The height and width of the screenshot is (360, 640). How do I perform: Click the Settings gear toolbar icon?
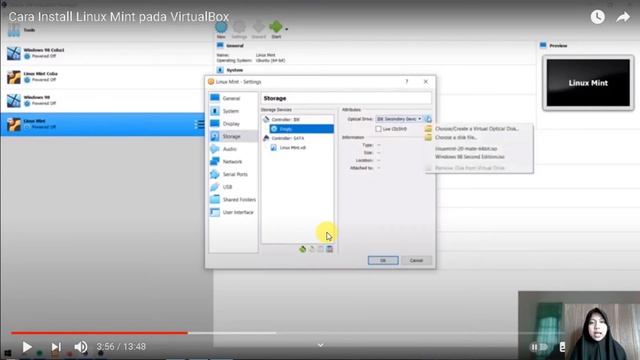(x=239, y=28)
